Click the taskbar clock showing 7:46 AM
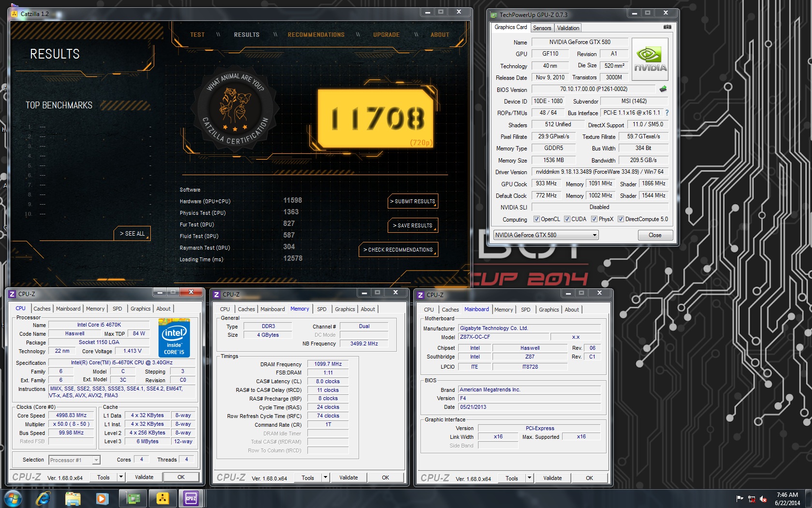The height and width of the screenshot is (508, 812). pyautogui.click(x=787, y=499)
